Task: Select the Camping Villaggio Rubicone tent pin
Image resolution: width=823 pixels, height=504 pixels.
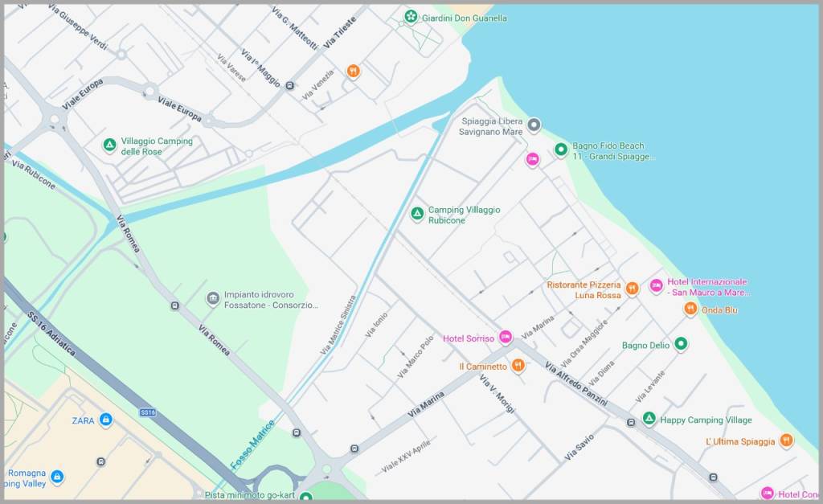Action: click(417, 214)
